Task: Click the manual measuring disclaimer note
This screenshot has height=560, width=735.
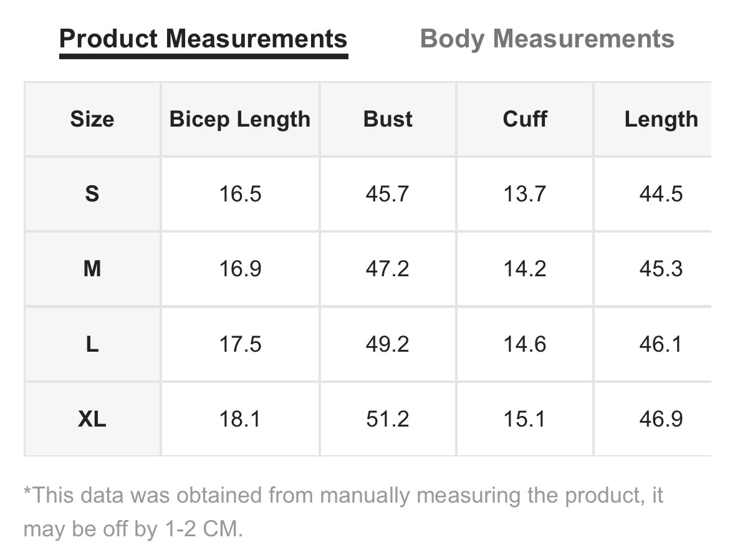Action: (343, 512)
